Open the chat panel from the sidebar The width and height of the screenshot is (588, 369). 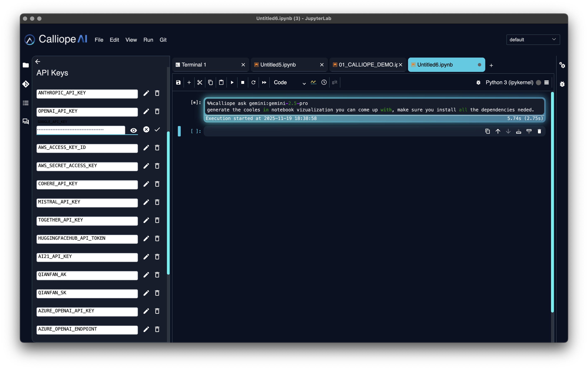click(x=26, y=121)
